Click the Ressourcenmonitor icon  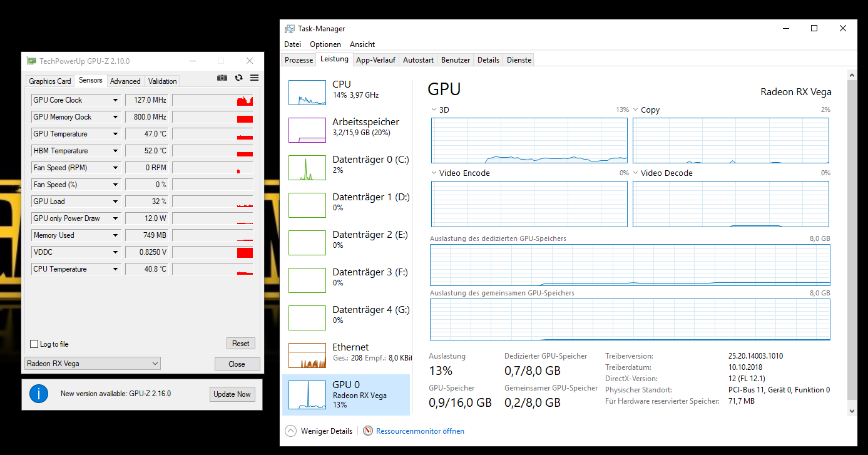[x=368, y=431]
